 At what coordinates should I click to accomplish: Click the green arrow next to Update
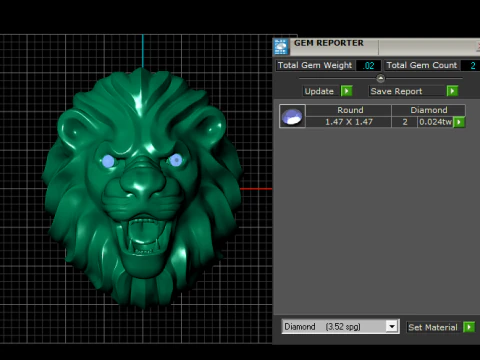[x=346, y=91]
